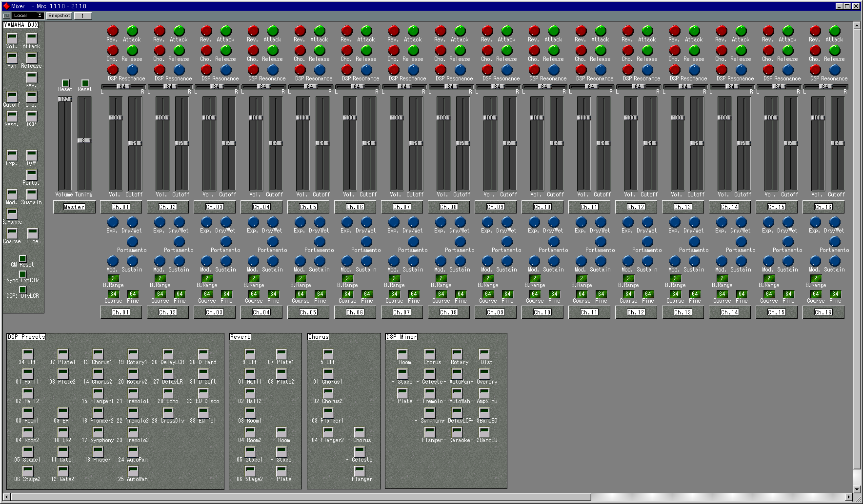Click the YAMAHA DJX panel title label
863x504 pixels.
pos(21,25)
